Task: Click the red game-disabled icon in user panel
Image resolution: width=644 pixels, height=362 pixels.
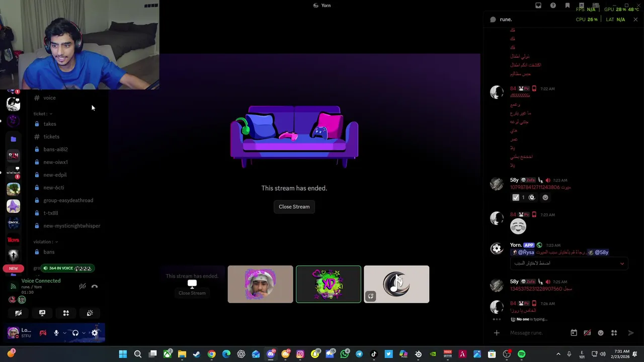Action: (x=43, y=333)
